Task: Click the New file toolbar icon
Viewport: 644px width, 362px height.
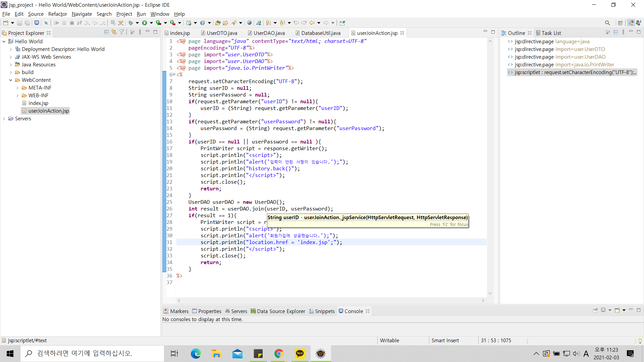Action: [6, 23]
